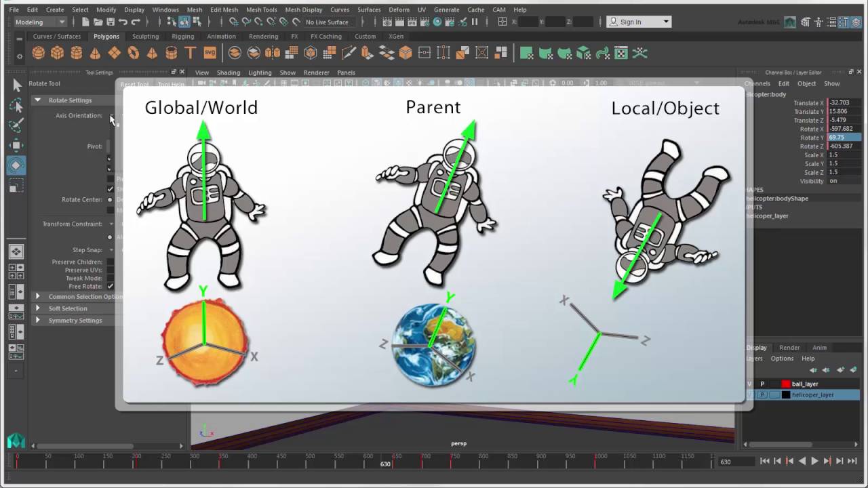This screenshot has width=868, height=488.
Task: Open the Step Snap dropdown
Action: pyautogui.click(x=111, y=249)
